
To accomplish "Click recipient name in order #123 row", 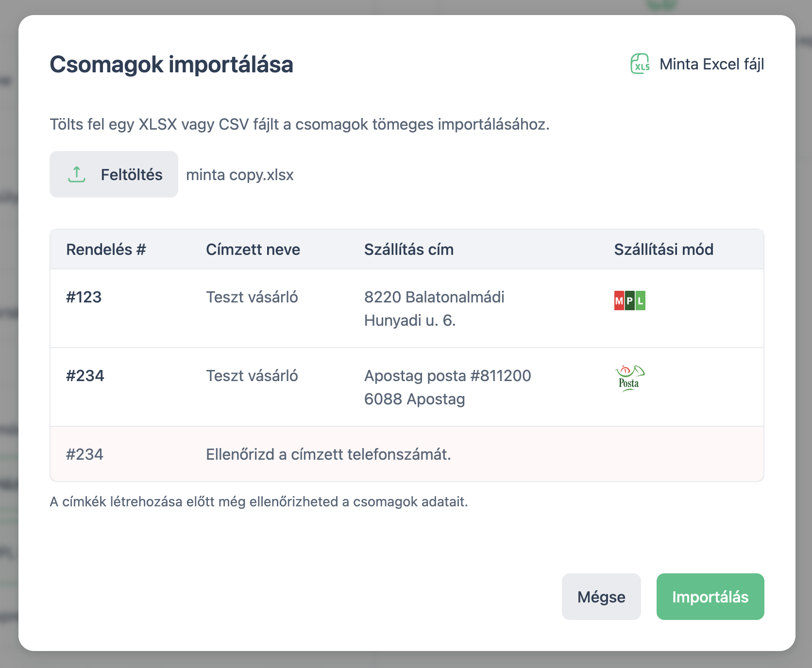I will 252,297.
